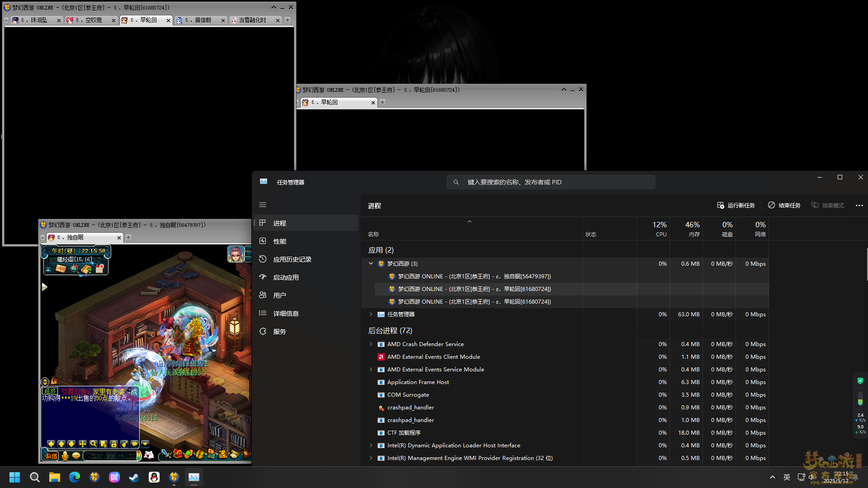
Task: Open tab list dropdown in 独自眼 game window
Action: coord(42,238)
